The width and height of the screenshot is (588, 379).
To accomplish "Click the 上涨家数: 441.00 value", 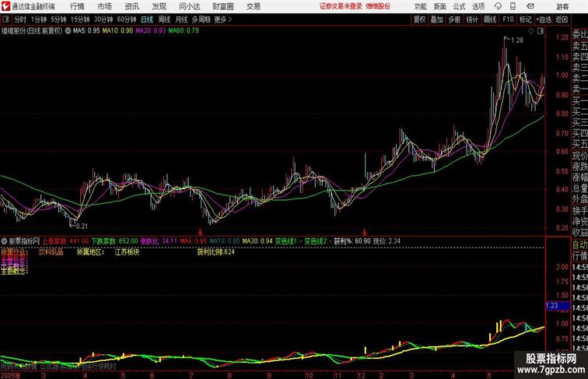I will click(x=65, y=241).
